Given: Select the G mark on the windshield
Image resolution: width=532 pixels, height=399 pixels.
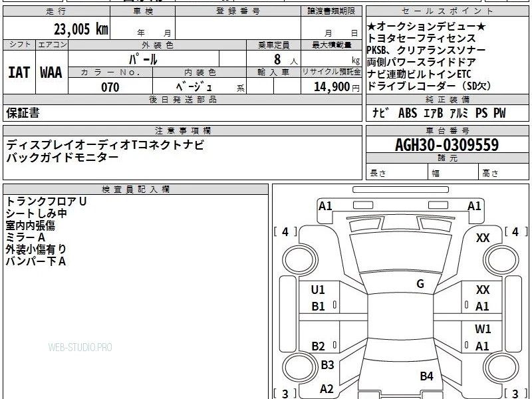Looking at the screenshot, I should (420, 284).
